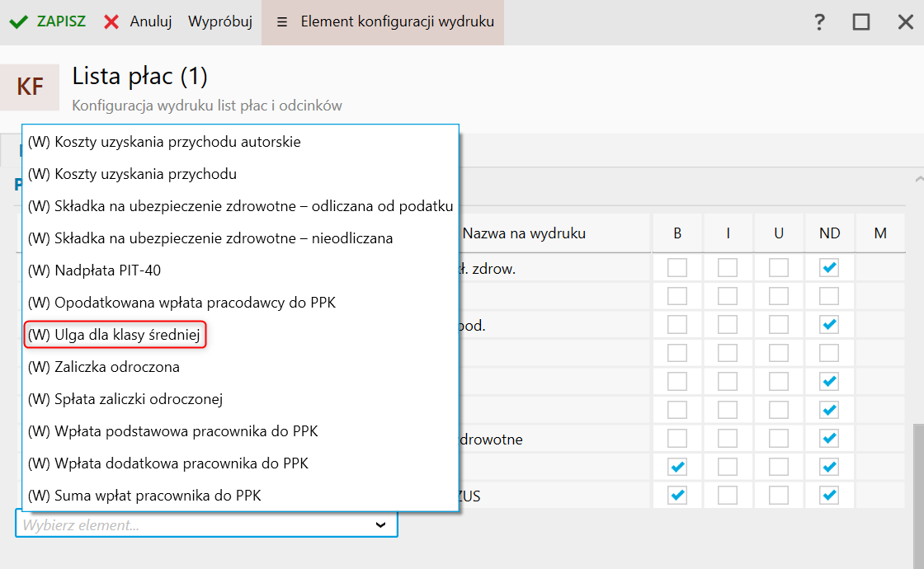924x569 pixels.
Task: Select Ulga dla klasy średniej option
Action: point(115,335)
